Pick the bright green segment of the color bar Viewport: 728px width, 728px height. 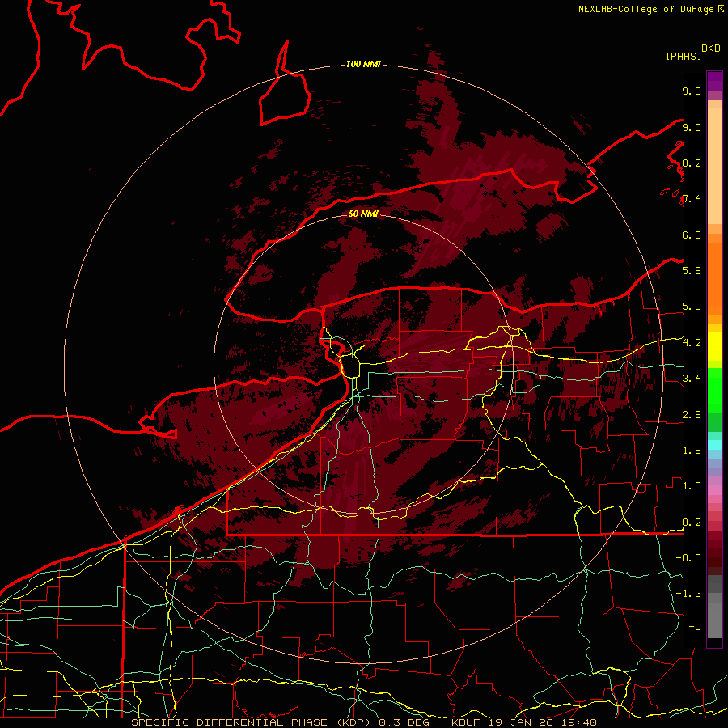pyautogui.click(x=714, y=390)
